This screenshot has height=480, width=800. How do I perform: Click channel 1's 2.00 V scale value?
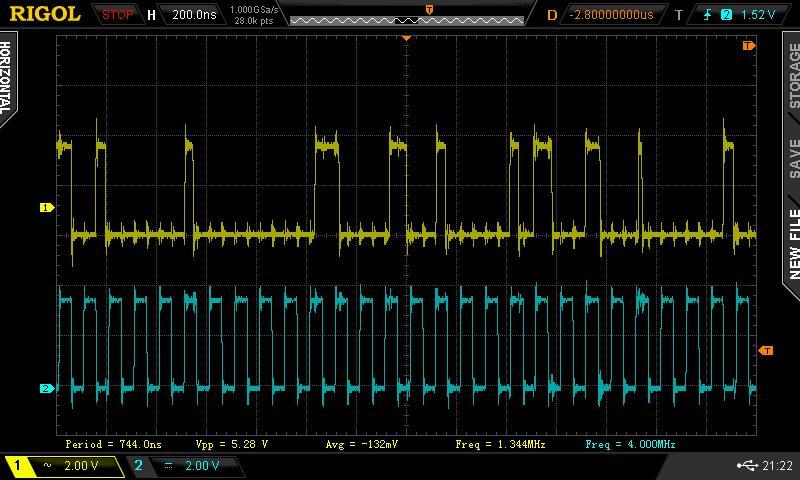point(81,465)
